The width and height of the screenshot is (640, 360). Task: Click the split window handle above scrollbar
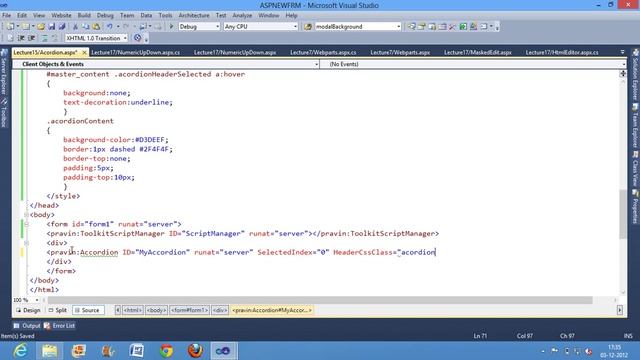click(x=622, y=73)
